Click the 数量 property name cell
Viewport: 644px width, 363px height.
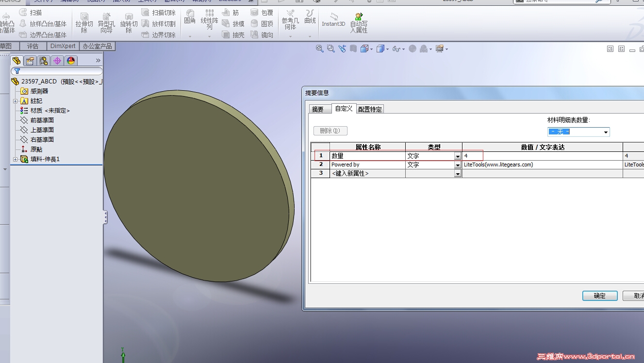click(x=367, y=156)
